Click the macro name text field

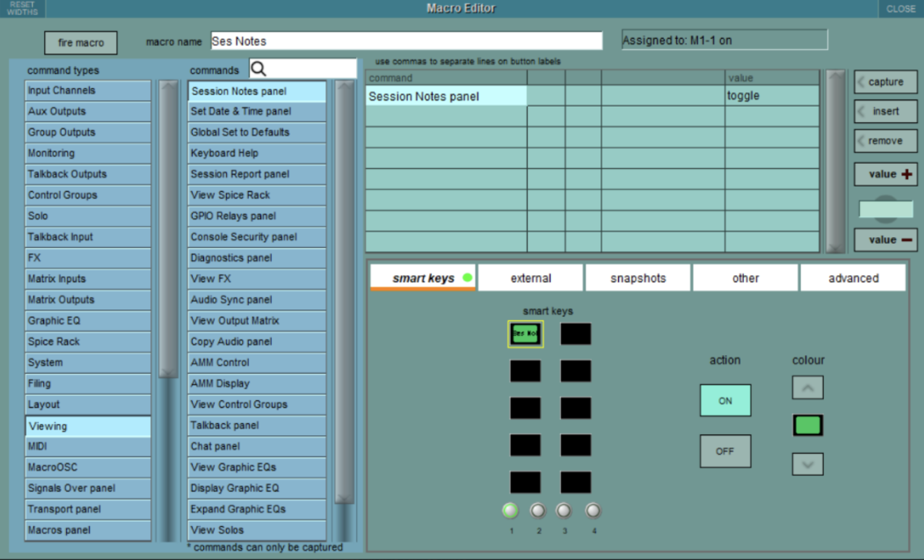(x=406, y=41)
